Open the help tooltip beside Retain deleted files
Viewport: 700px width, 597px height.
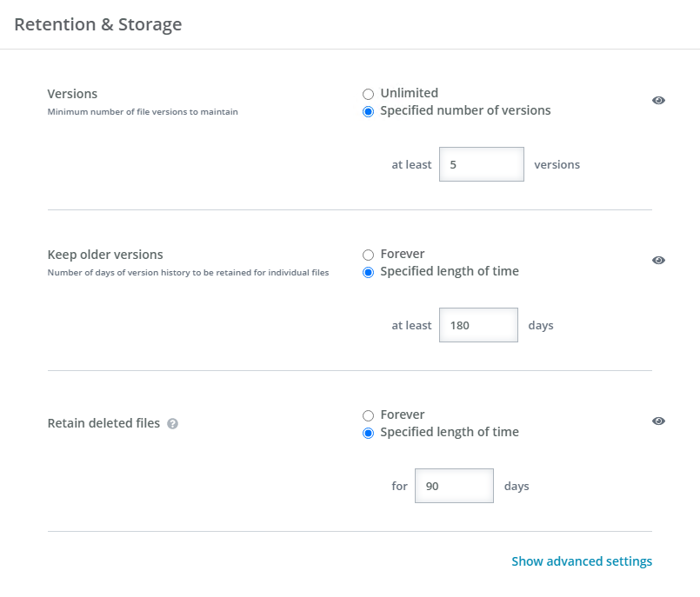[x=172, y=423]
